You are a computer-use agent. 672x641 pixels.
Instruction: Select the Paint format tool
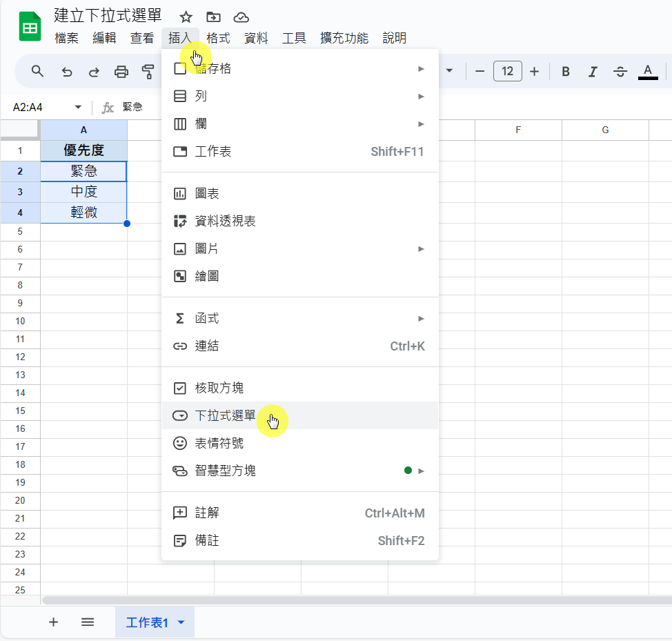click(147, 71)
